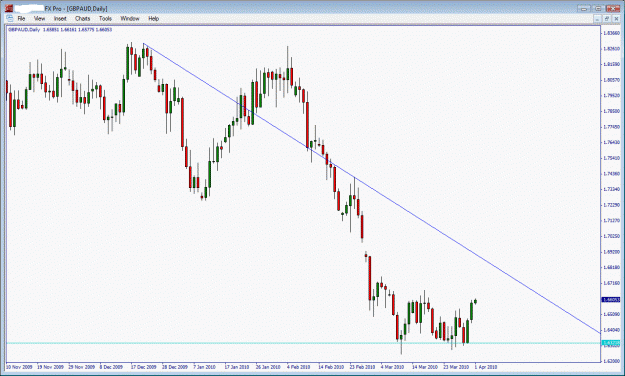
Task: Click the 29 Nov 2009 date label
Action: [x=82, y=367]
